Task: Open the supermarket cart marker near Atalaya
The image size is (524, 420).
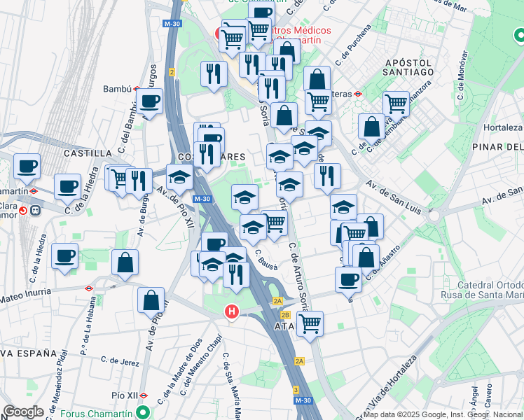Action: 310,325
